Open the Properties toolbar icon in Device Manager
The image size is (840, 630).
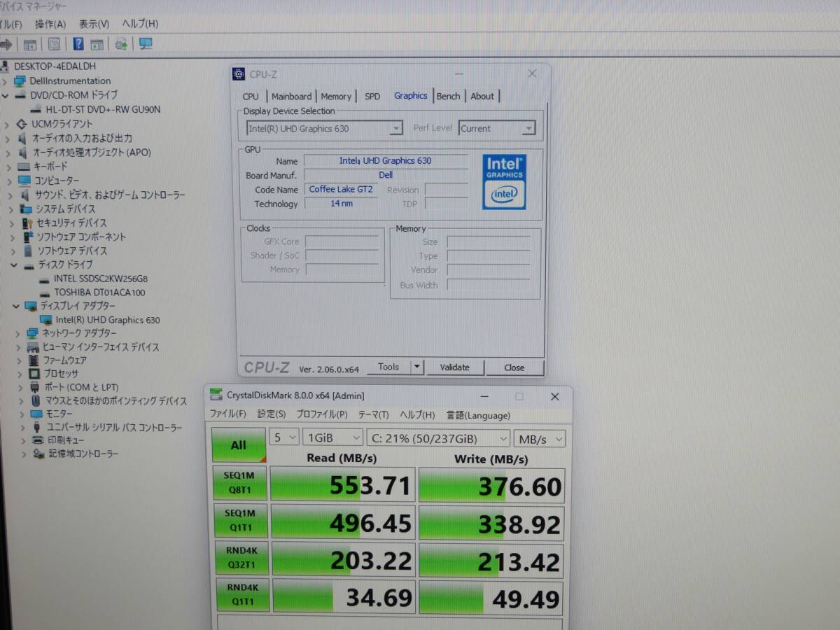[54, 44]
